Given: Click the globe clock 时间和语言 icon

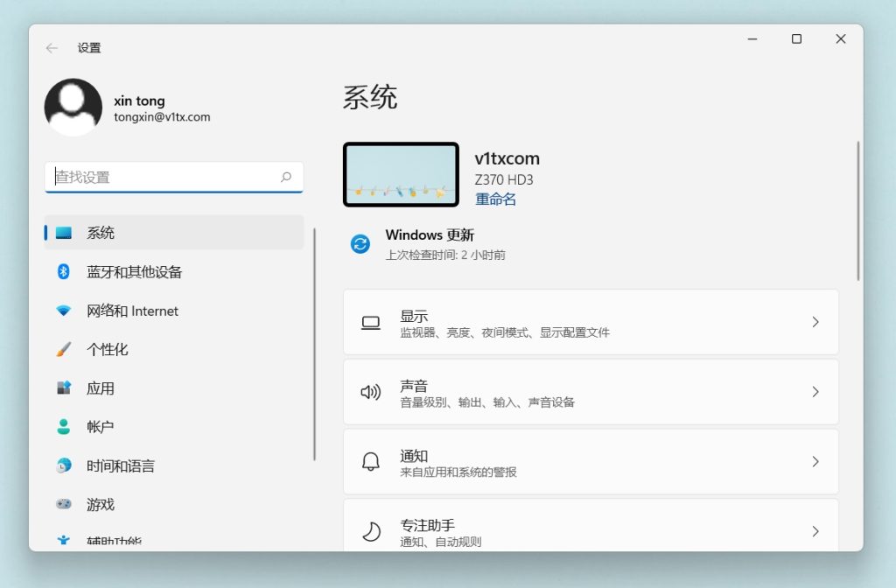Looking at the screenshot, I should pos(63,465).
